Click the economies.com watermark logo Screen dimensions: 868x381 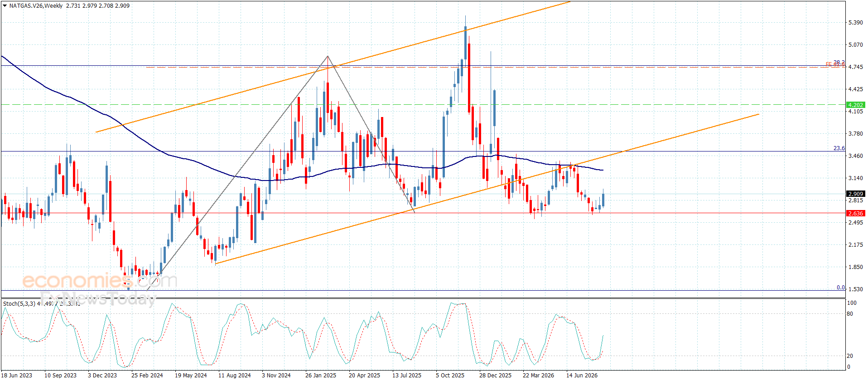(100, 281)
